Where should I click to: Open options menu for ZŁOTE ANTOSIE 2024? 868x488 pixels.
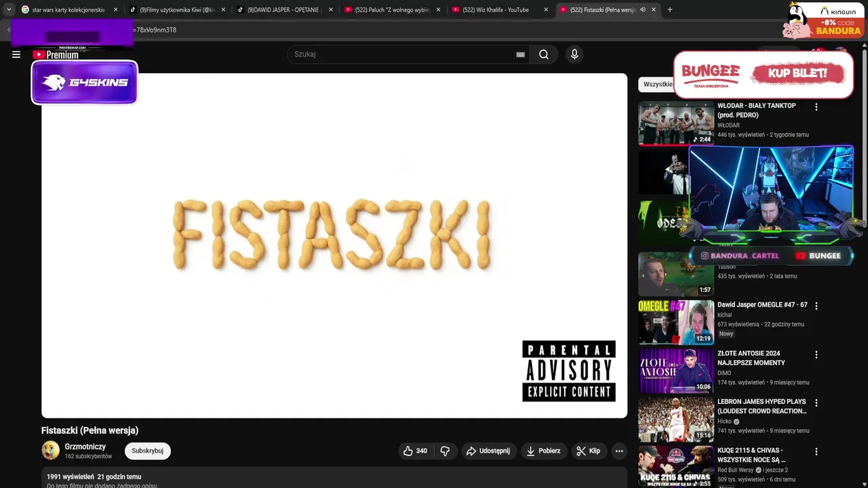816,354
